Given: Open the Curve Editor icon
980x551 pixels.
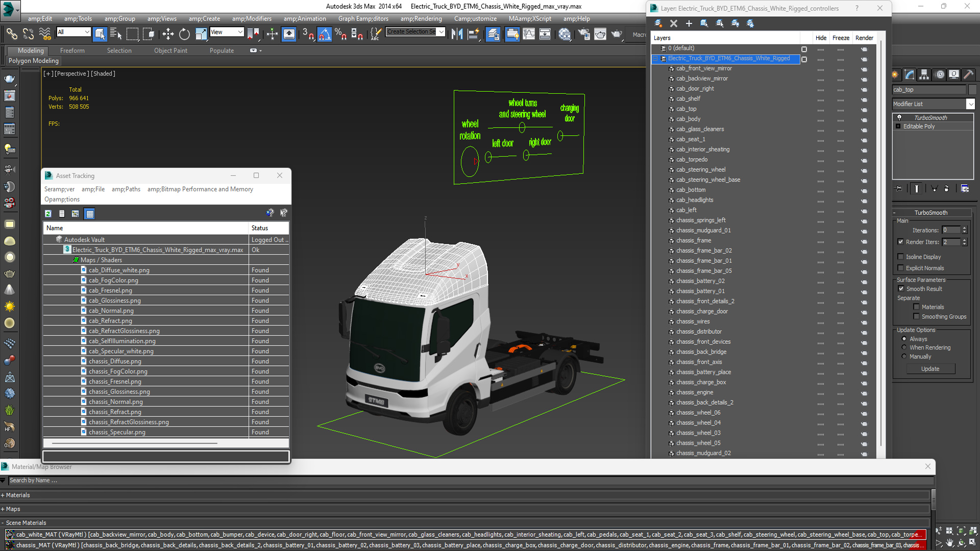Looking at the screenshot, I should click(529, 34).
